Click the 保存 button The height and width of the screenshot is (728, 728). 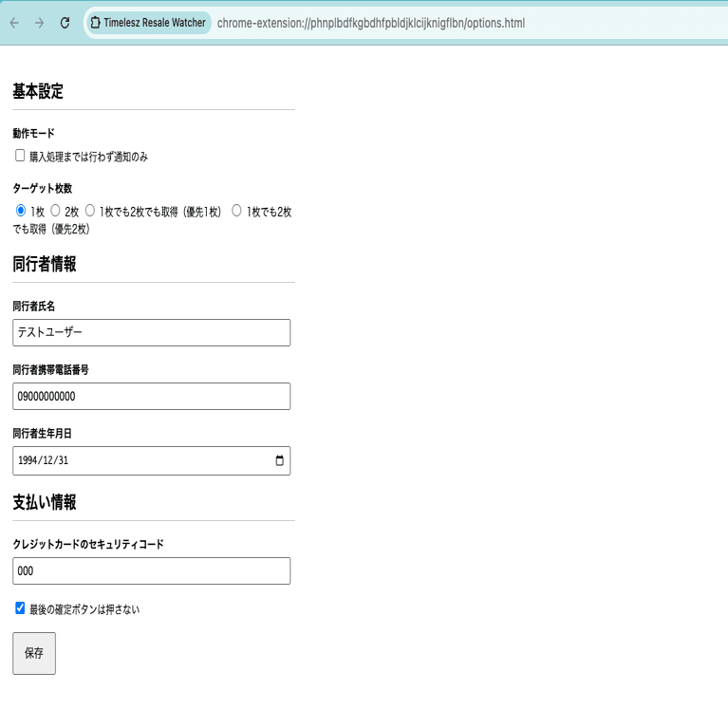(x=34, y=653)
